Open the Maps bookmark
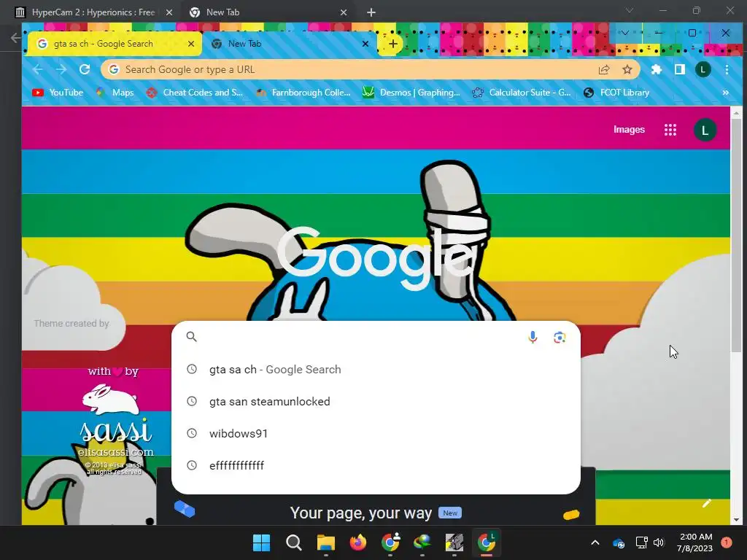This screenshot has height=560, width=747. [115, 93]
